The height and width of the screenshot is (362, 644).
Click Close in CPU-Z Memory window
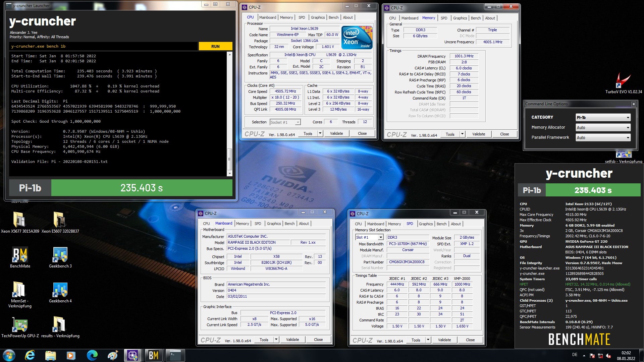pos(504,134)
